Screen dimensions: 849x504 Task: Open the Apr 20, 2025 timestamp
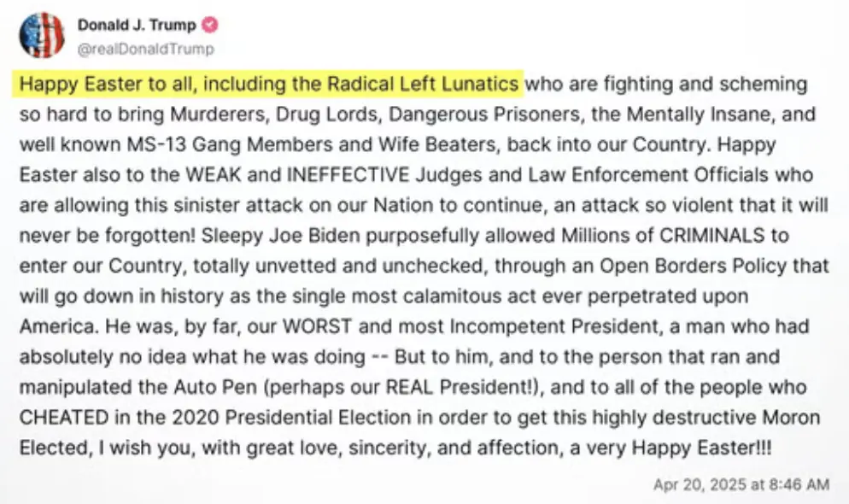741,484
